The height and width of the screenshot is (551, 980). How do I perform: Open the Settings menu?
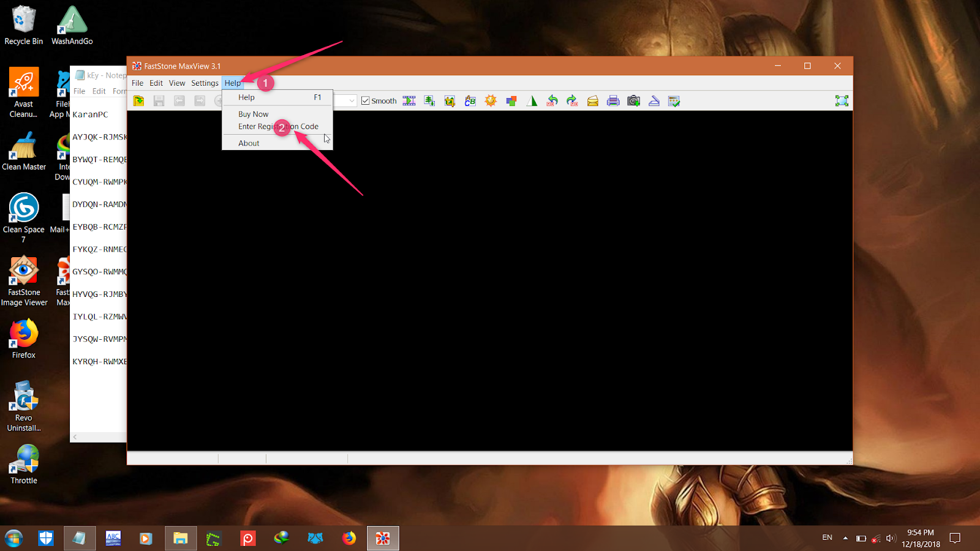[x=205, y=83]
